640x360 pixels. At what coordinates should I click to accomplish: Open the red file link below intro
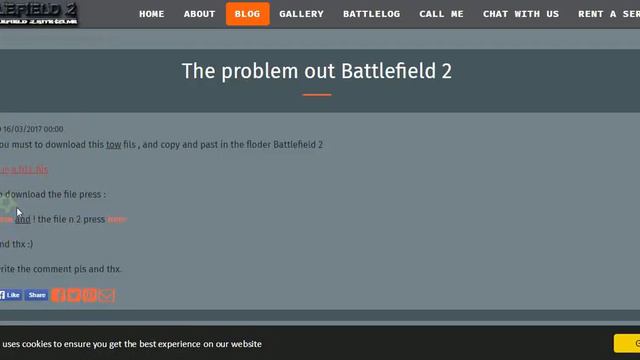point(24,169)
